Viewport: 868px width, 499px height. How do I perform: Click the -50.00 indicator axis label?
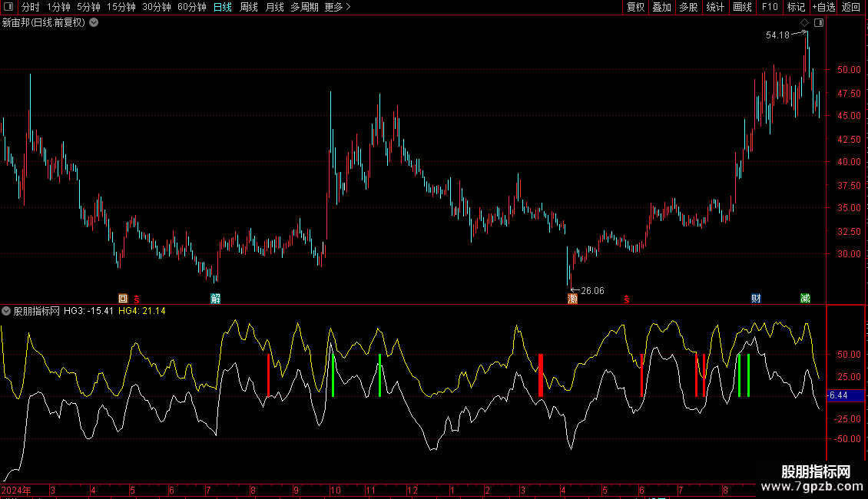pyautogui.click(x=847, y=439)
